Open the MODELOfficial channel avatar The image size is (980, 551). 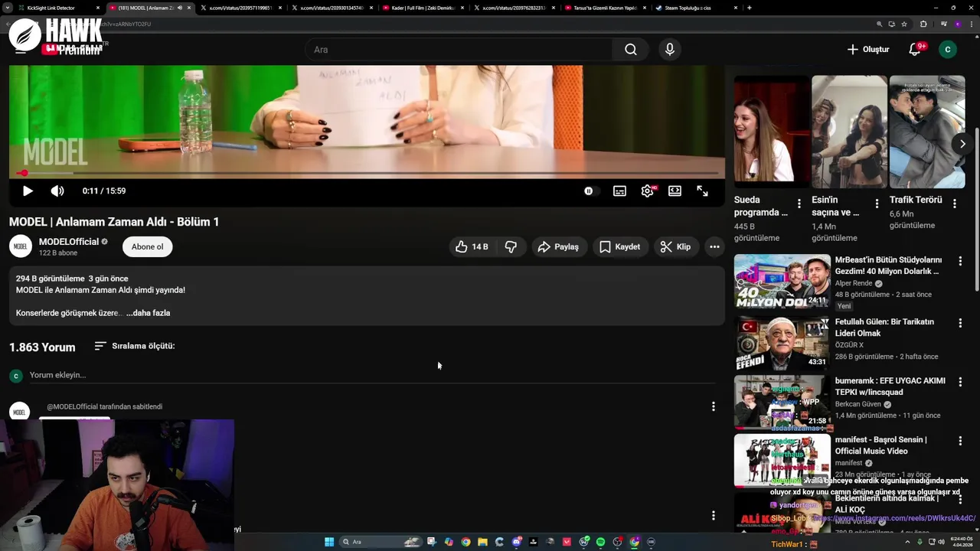(x=21, y=246)
